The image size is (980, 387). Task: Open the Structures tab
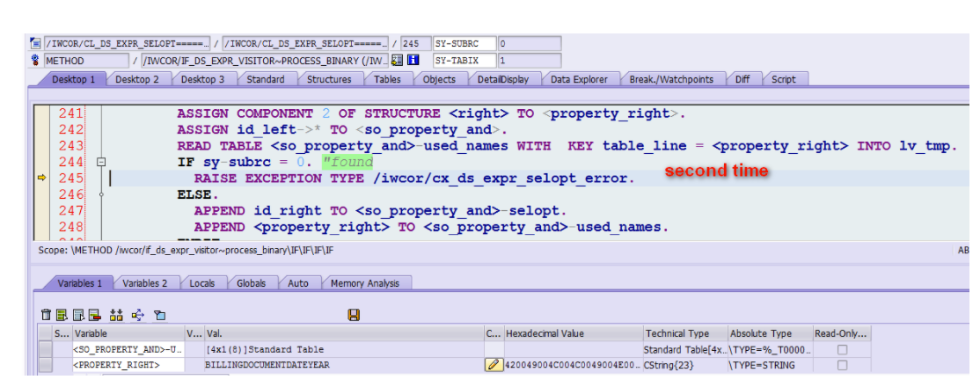329,79
